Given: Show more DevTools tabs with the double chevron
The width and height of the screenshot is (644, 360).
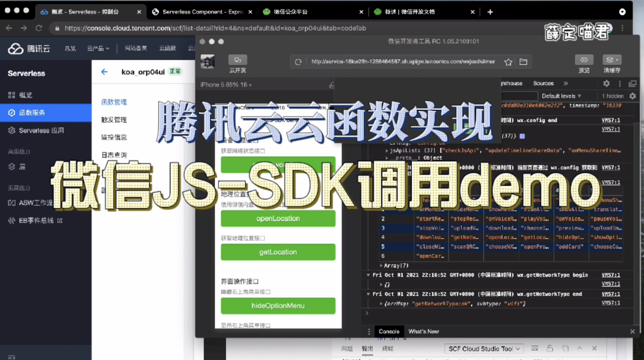Looking at the screenshot, I should point(566,84).
